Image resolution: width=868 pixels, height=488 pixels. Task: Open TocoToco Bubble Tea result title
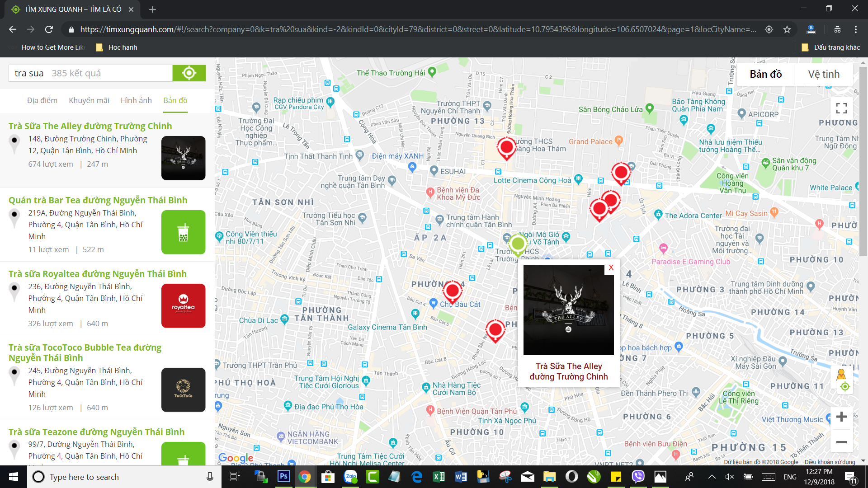pos(85,352)
